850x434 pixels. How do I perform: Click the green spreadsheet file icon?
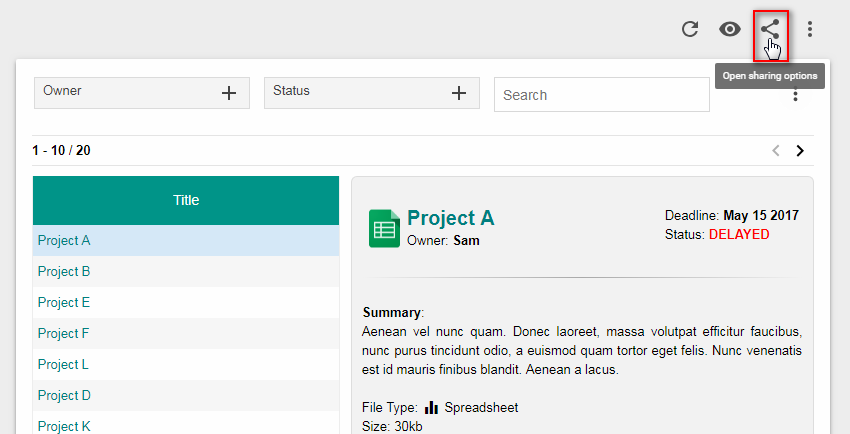pos(384,229)
